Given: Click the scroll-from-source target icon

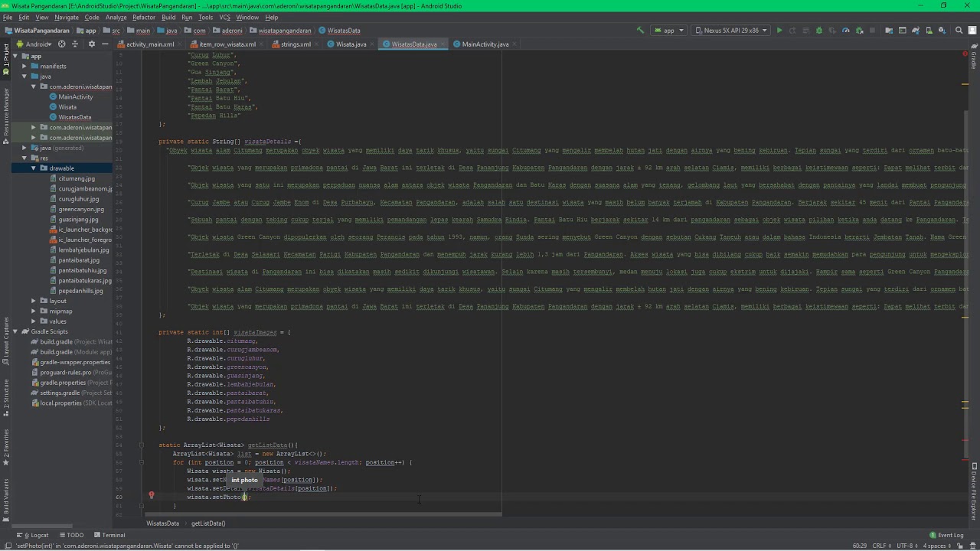Looking at the screenshot, I should pos(62,44).
